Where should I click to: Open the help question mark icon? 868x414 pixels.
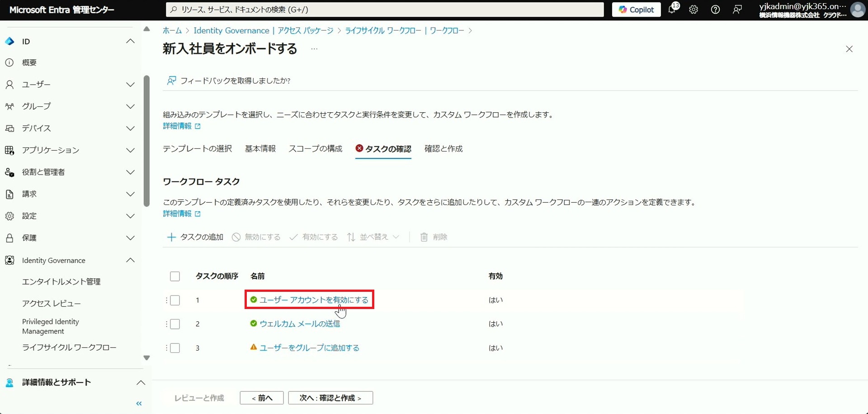(x=715, y=10)
